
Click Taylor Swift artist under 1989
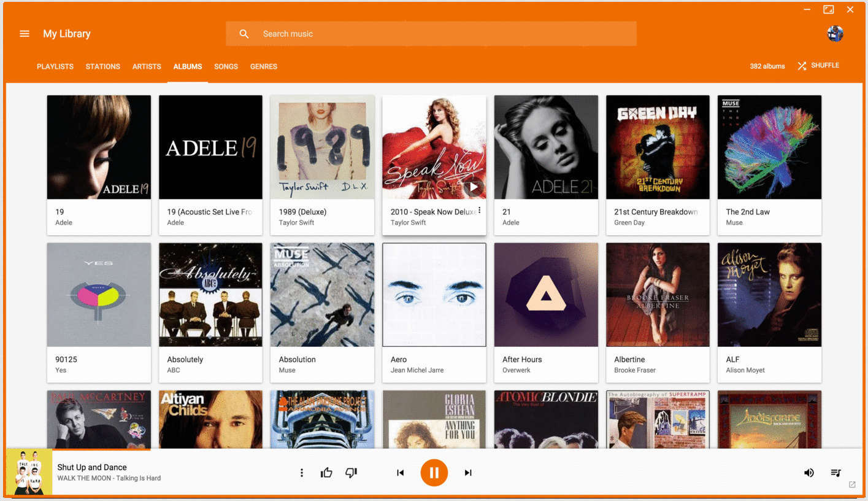pos(296,223)
